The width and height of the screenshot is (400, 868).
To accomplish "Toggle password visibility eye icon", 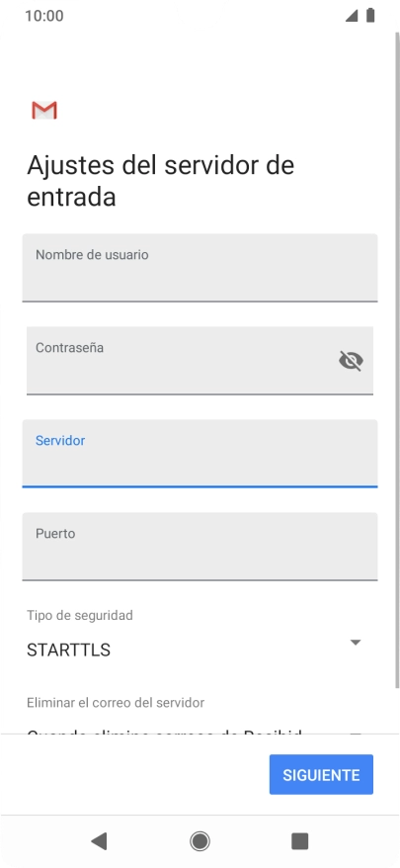I will coord(351,361).
